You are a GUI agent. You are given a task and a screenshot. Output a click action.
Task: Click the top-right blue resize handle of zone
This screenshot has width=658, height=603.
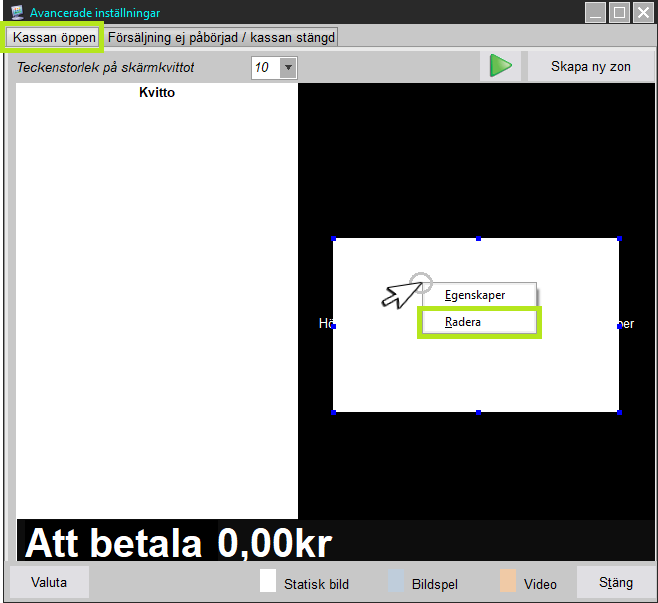[619, 239]
